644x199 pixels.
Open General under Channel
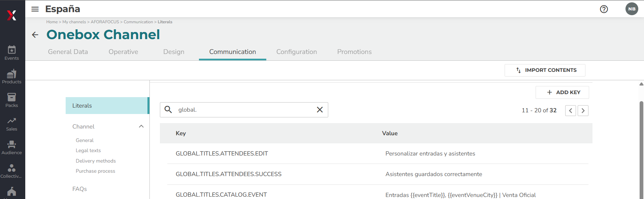[x=85, y=140]
